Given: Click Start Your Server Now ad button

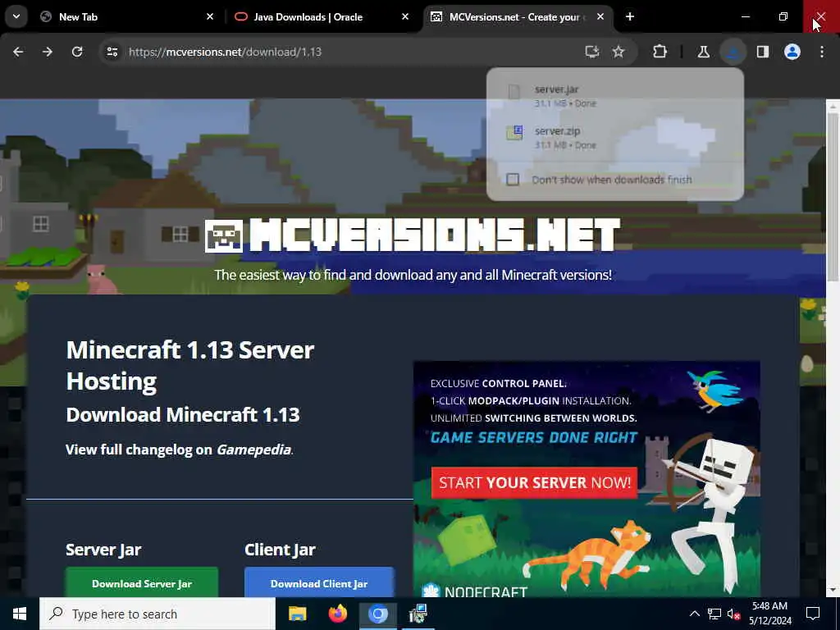Looking at the screenshot, I should point(534,482).
